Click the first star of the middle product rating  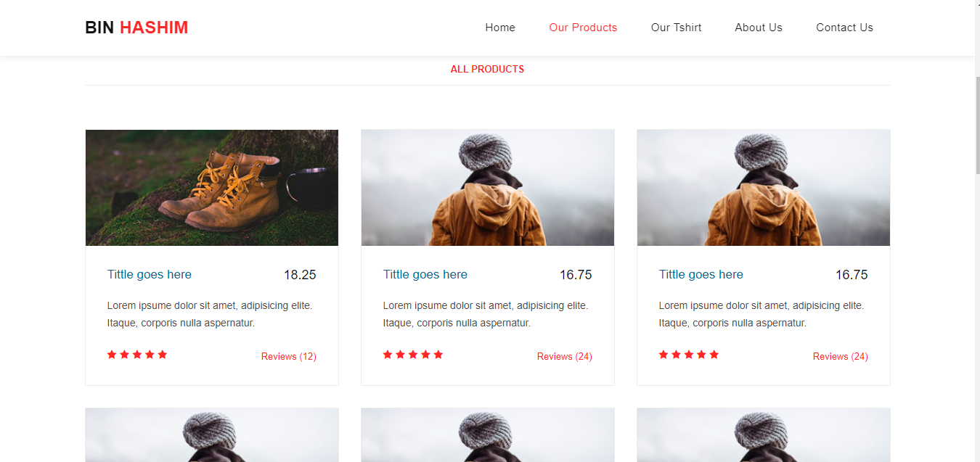click(x=387, y=355)
